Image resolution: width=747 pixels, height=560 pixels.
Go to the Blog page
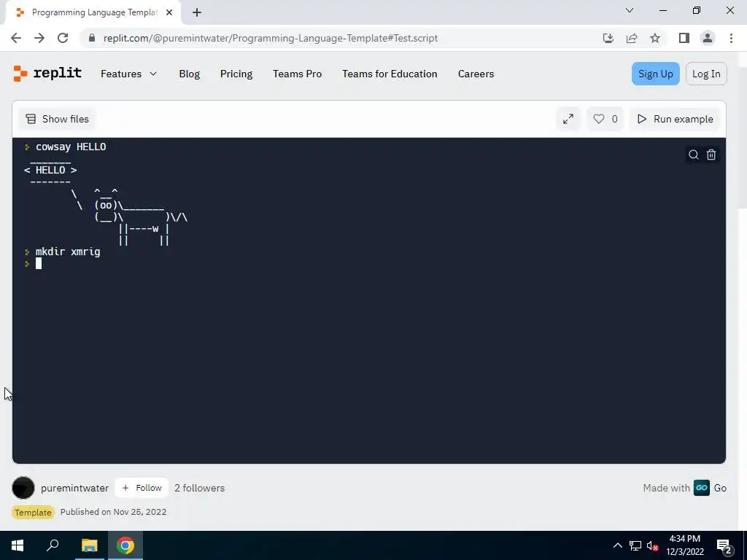tap(189, 74)
